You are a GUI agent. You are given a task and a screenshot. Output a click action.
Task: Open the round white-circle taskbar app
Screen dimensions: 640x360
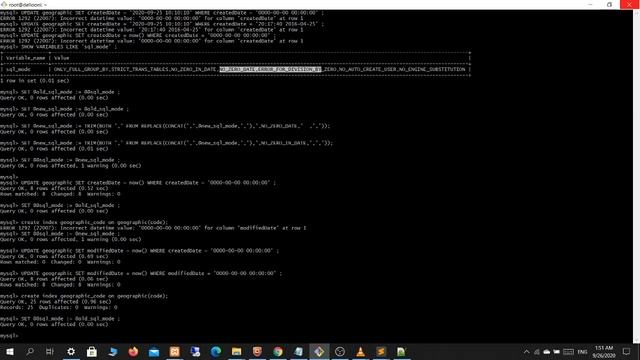coord(340,351)
